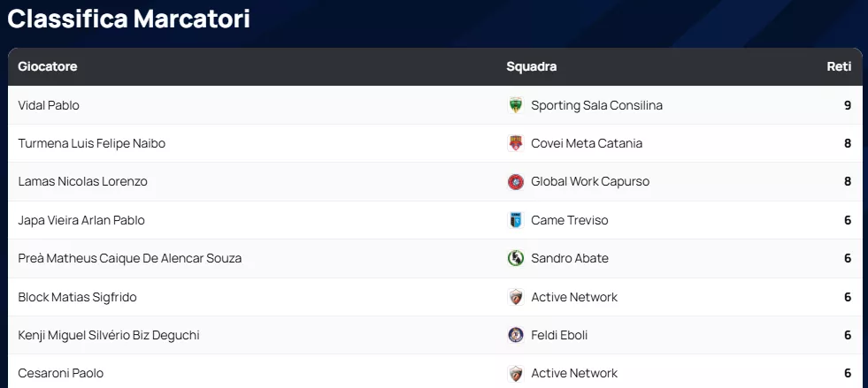Image resolution: width=868 pixels, height=388 pixels.
Task: Click the Sporting Sala Consilina team logo
Action: 516,105
